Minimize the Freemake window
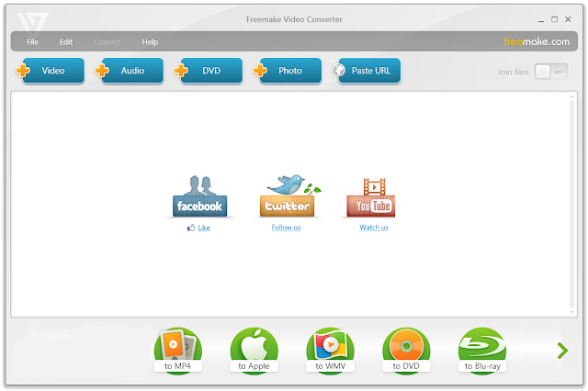Image resolution: width=588 pixels, height=391 pixels. 541,20
